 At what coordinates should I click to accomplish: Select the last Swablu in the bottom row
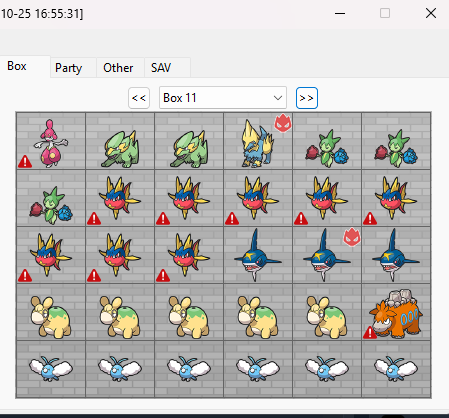tap(396, 369)
